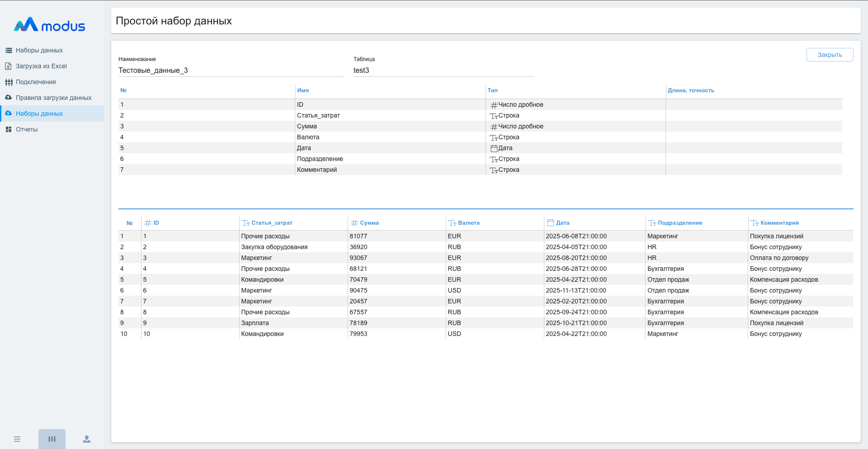The image size is (868, 449).
Task: Click the Тип header in the schema table
Action: [492, 90]
